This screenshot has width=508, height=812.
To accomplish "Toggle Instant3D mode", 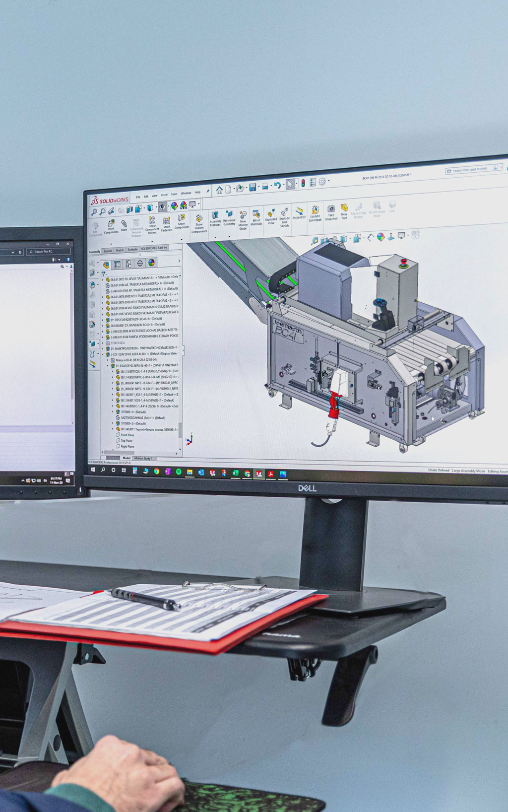I will click(299, 213).
